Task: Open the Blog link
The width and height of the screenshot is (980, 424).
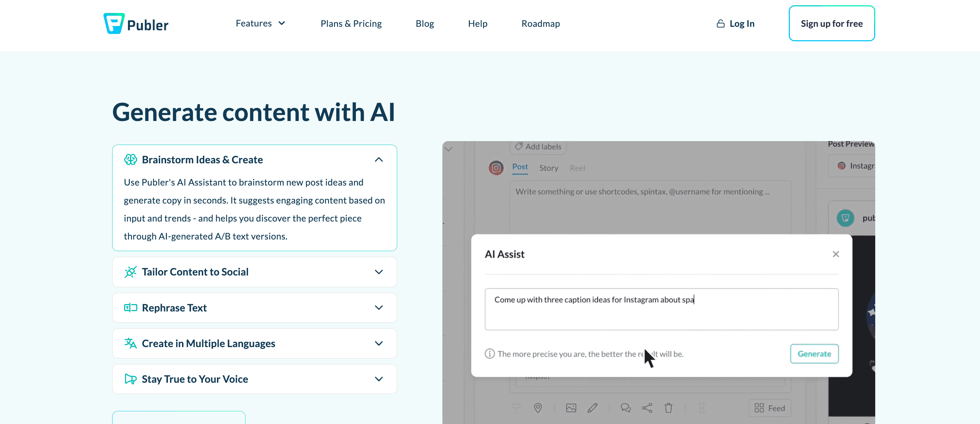Action: pyautogui.click(x=425, y=24)
